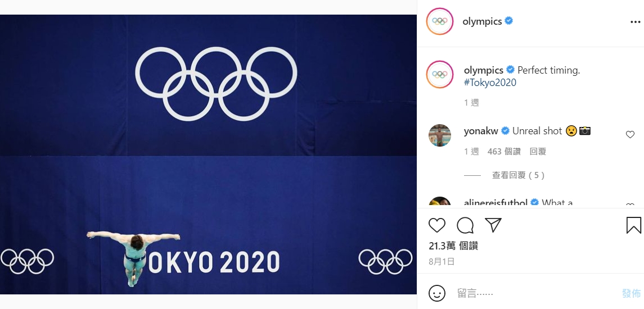The height and width of the screenshot is (309, 644).
Task: Open the three-dot more options menu
Action: click(x=635, y=22)
